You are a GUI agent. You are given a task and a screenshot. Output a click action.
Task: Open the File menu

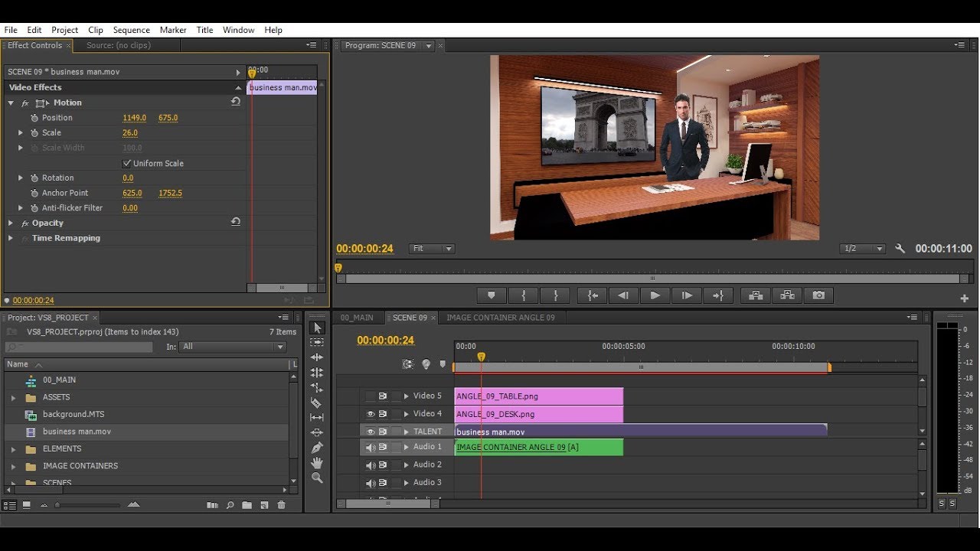[x=11, y=30]
